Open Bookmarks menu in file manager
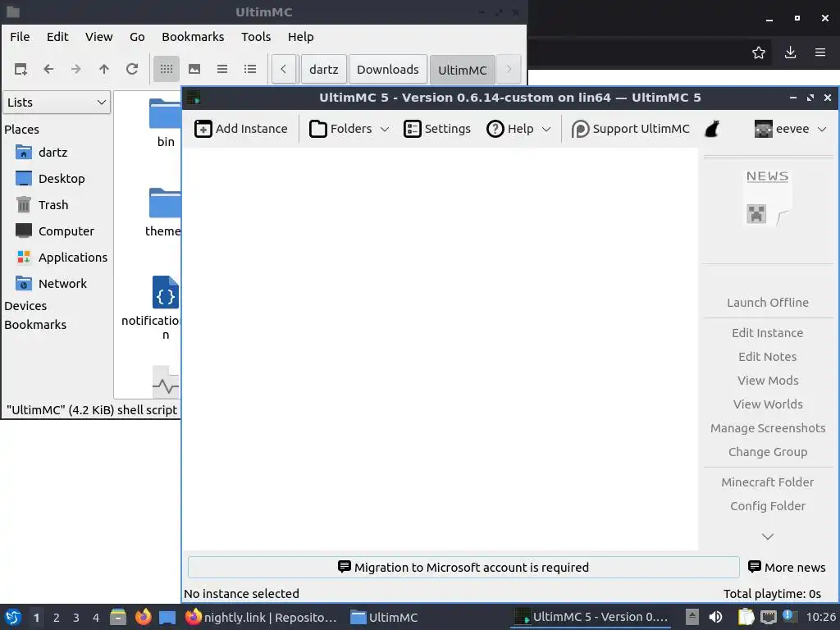The width and height of the screenshot is (840, 630). (193, 37)
